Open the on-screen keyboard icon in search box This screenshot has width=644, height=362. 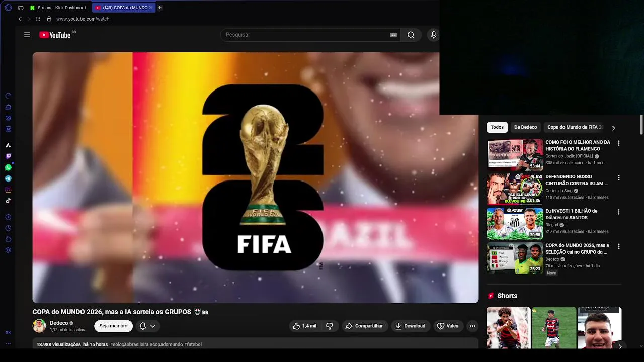point(393,35)
